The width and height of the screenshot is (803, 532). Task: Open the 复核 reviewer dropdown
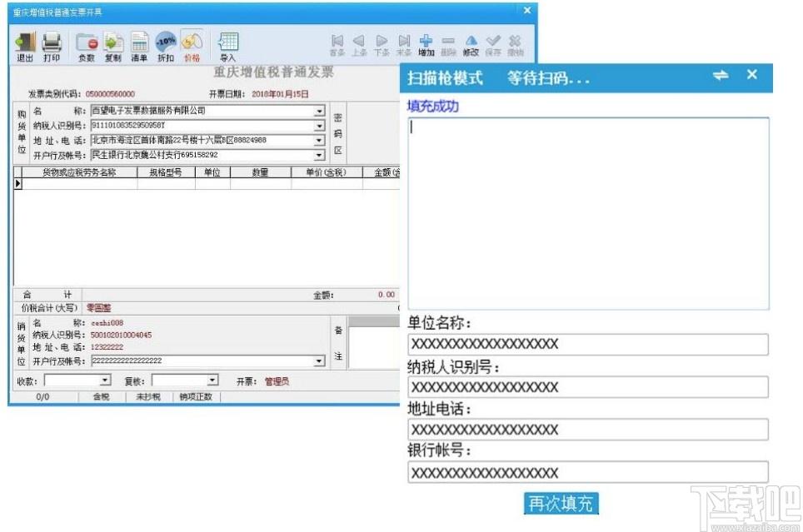[x=212, y=380]
